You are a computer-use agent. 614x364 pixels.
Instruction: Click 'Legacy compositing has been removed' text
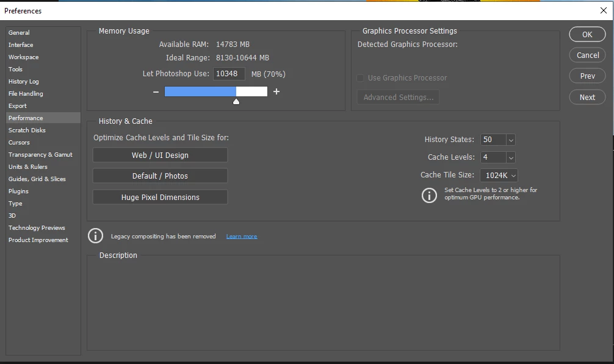(x=164, y=236)
